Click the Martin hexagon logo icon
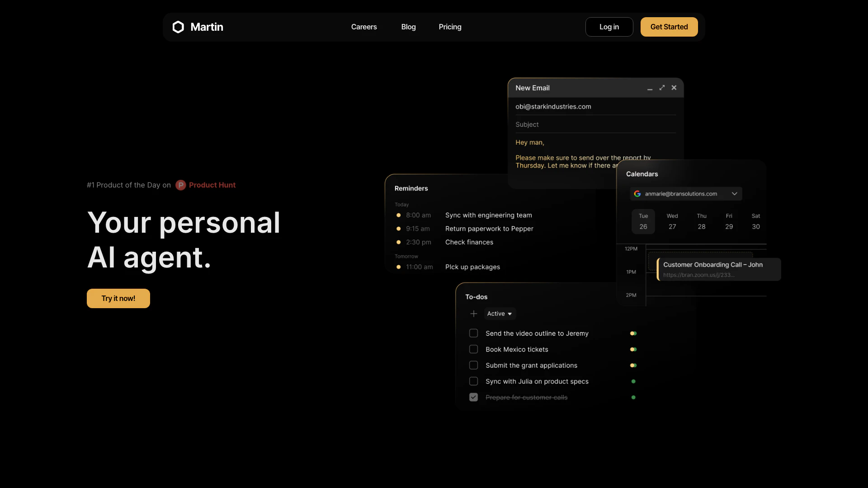Viewport: 868px width, 488px height. coord(178,27)
